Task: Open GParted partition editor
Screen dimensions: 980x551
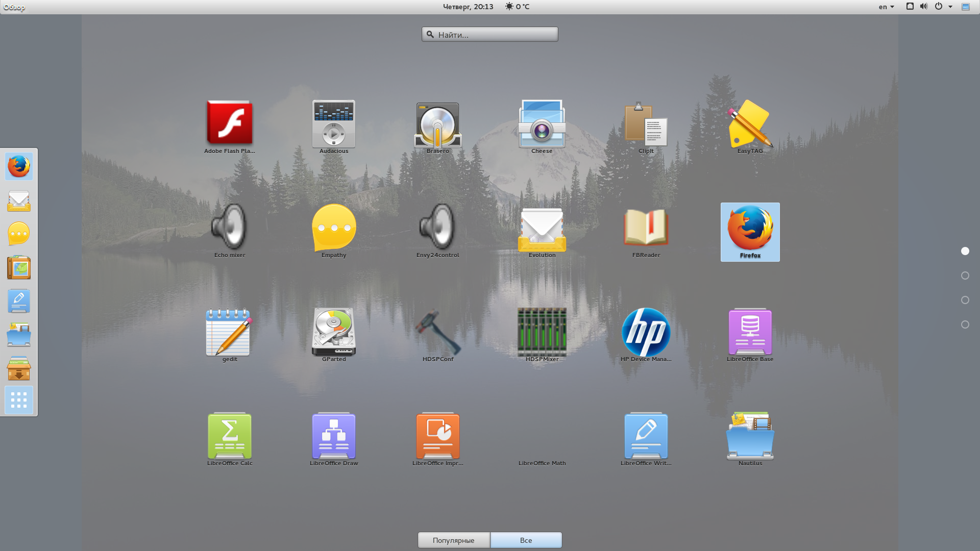Action: click(x=334, y=332)
